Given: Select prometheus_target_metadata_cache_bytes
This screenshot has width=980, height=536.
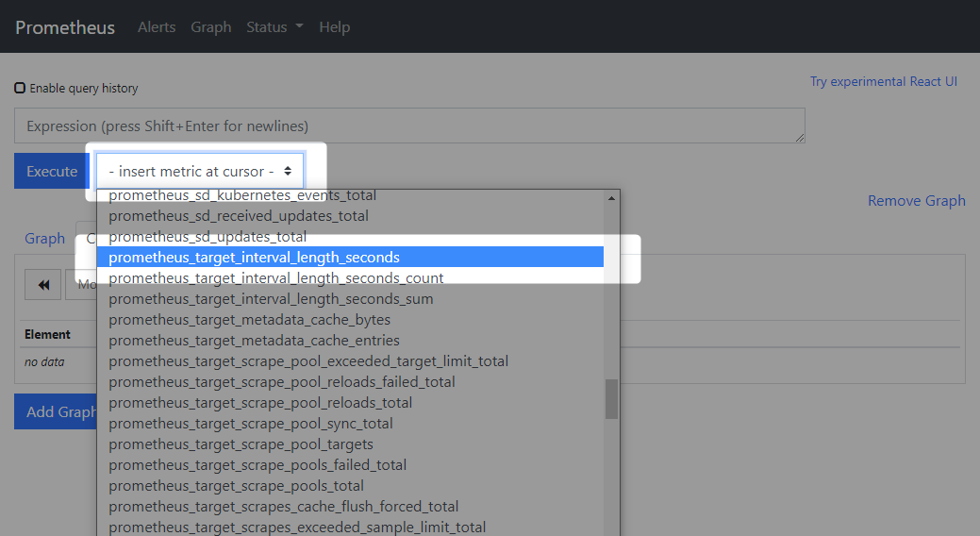Looking at the screenshot, I should 350,319.
